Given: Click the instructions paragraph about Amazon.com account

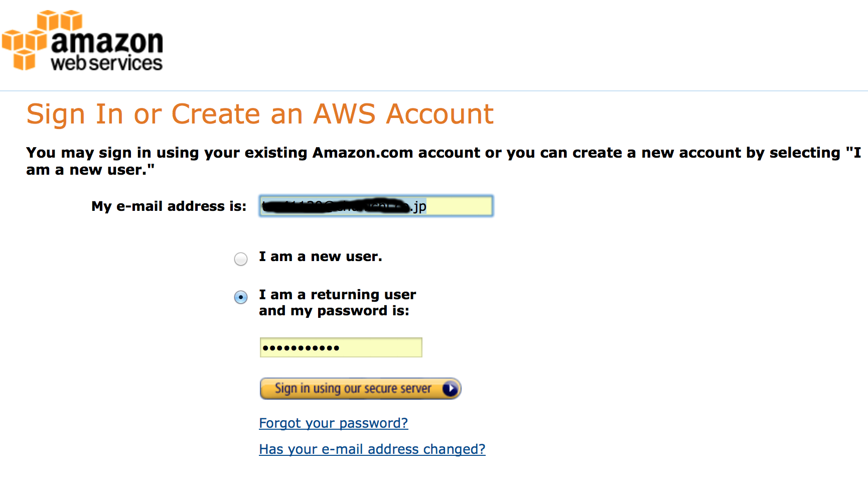Looking at the screenshot, I should [x=444, y=161].
